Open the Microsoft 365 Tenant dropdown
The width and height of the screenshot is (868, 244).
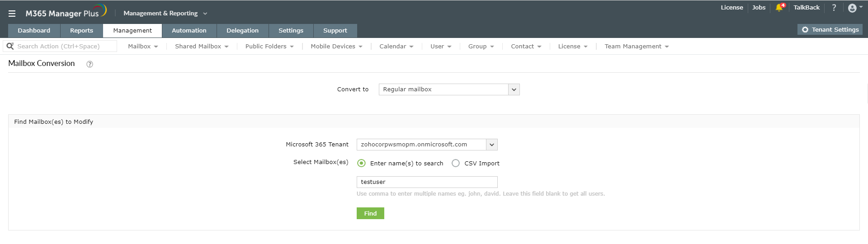tap(491, 145)
